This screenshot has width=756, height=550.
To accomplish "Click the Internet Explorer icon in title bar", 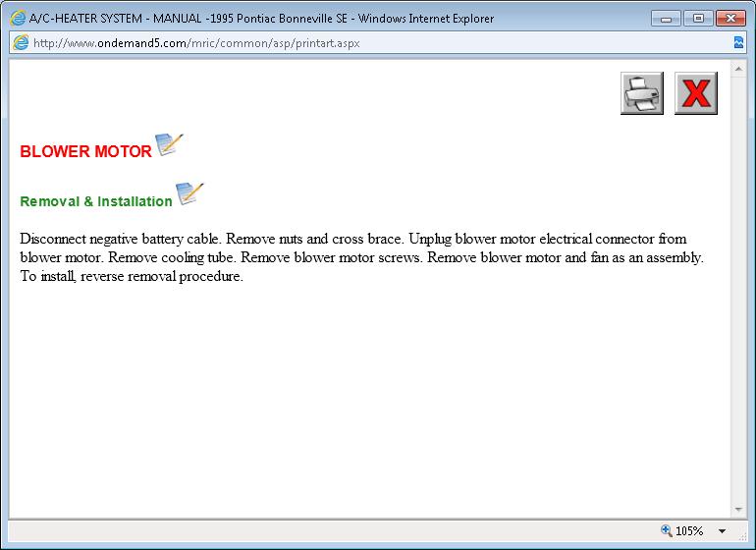I will point(18,19).
